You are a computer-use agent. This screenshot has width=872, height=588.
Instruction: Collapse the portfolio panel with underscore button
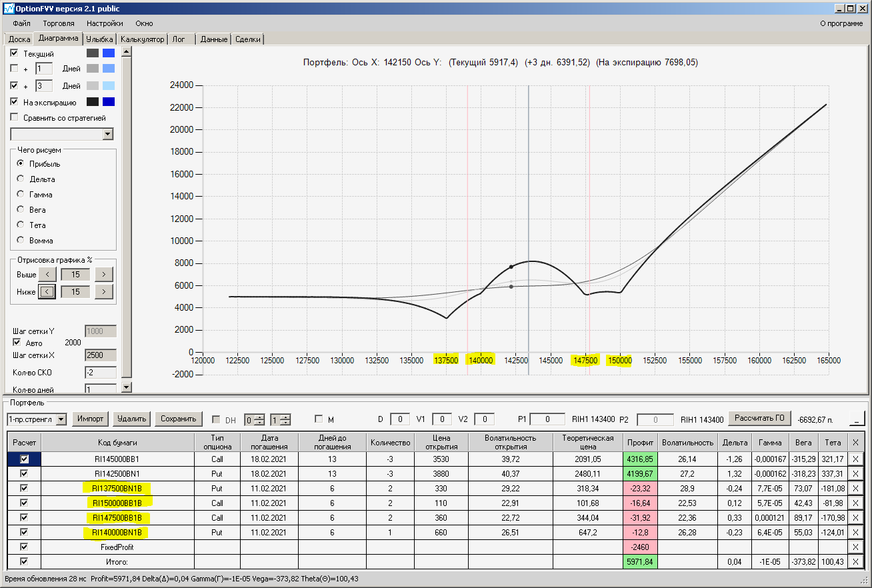coord(857,419)
